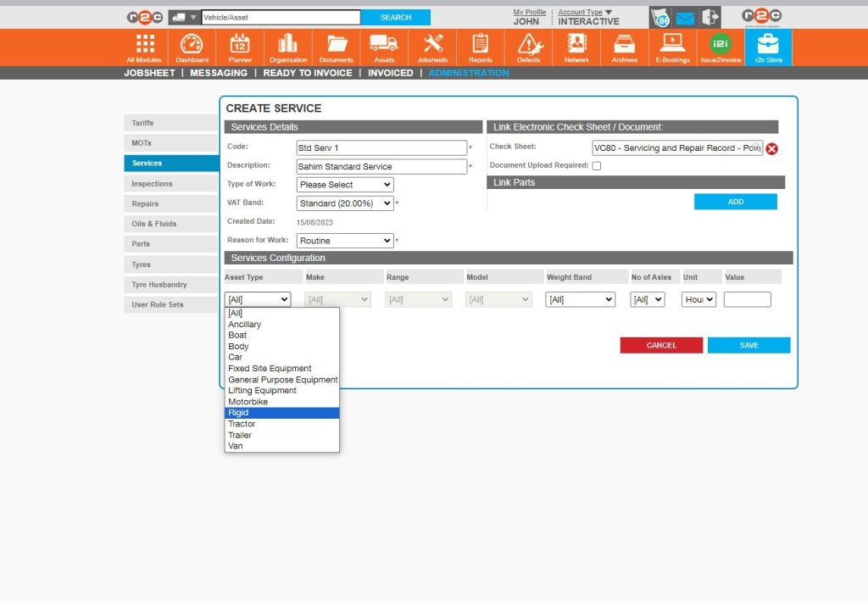Go to the INVOICED tab
868x601 pixels.
tap(390, 73)
